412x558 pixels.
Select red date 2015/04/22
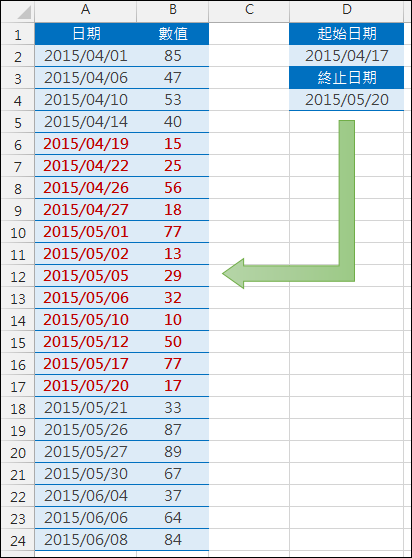pos(85,166)
